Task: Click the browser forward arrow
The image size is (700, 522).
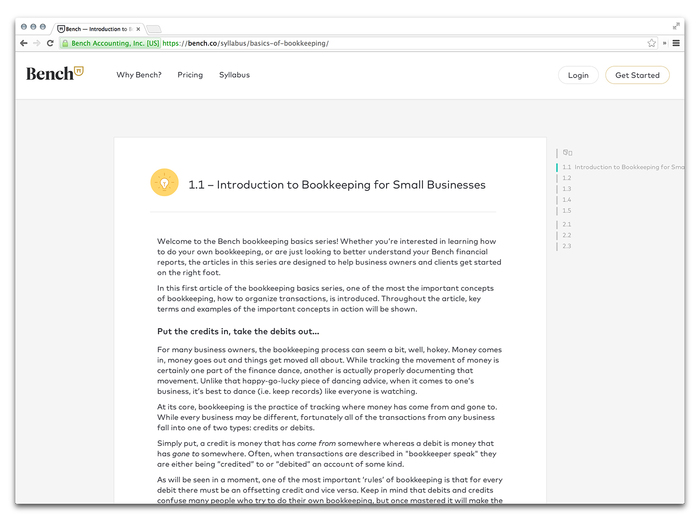Action: coord(37,43)
